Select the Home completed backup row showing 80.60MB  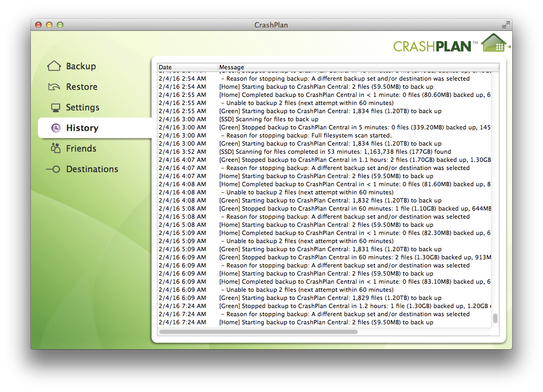(324, 95)
